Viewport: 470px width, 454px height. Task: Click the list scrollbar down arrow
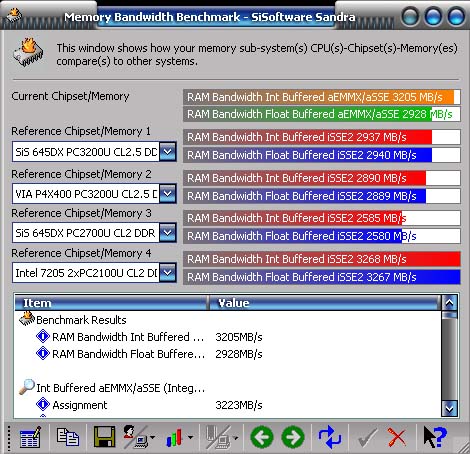coord(449,409)
